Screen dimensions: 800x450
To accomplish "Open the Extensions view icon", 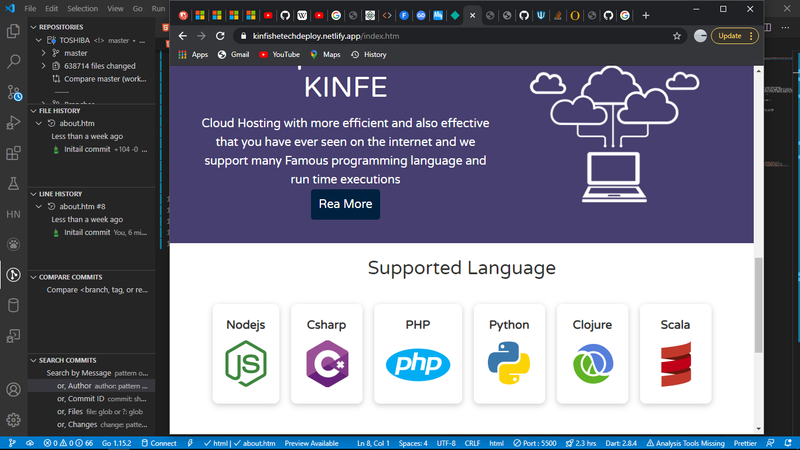I will point(13,153).
